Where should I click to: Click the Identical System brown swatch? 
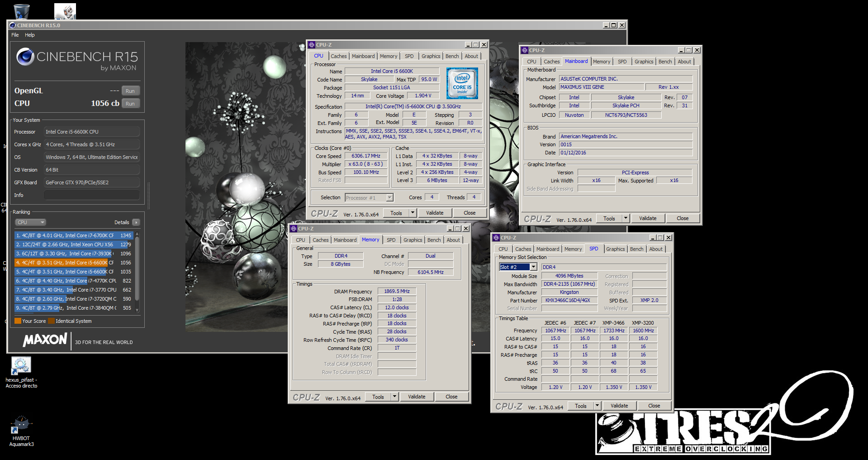(x=51, y=321)
